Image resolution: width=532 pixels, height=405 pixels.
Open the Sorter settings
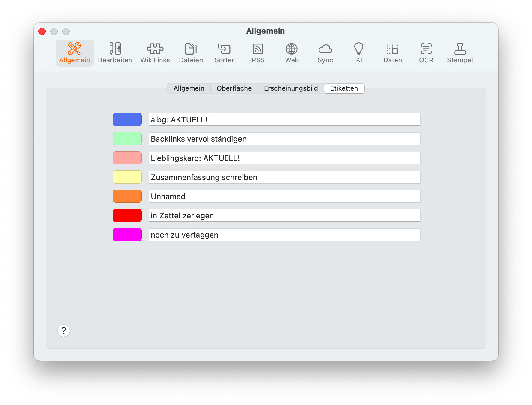coord(224,53)
